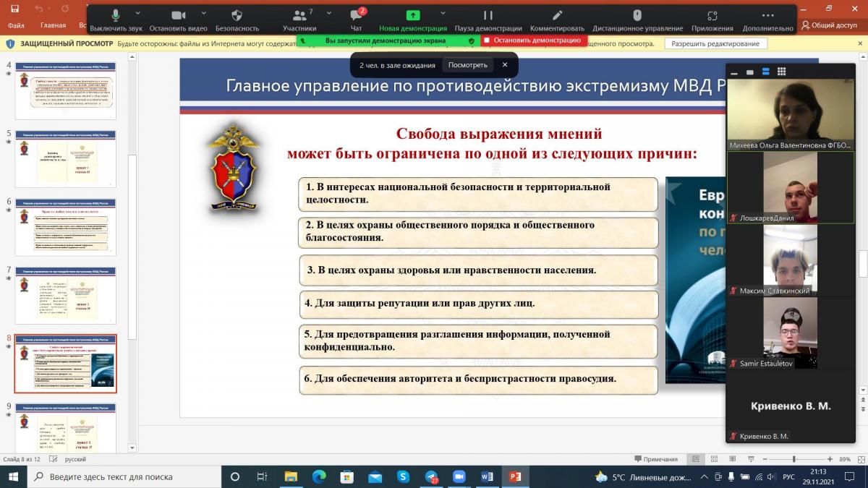Open Remote Control mouse option

[637, 20]
